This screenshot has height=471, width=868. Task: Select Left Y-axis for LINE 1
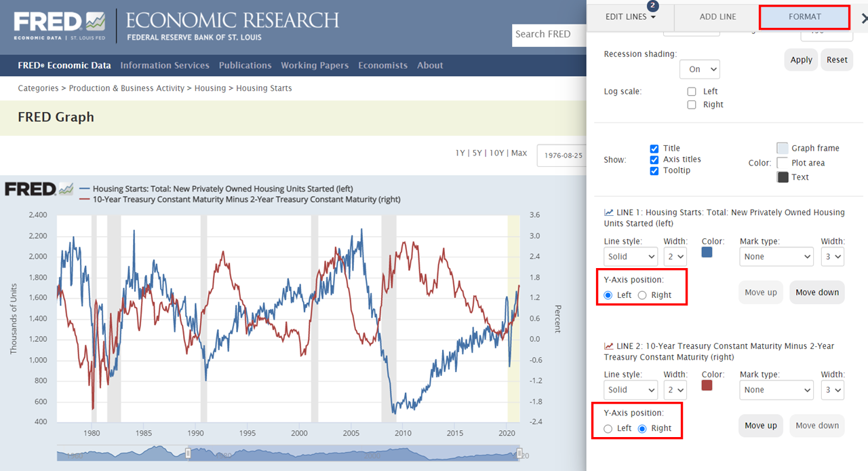[608, 295]
